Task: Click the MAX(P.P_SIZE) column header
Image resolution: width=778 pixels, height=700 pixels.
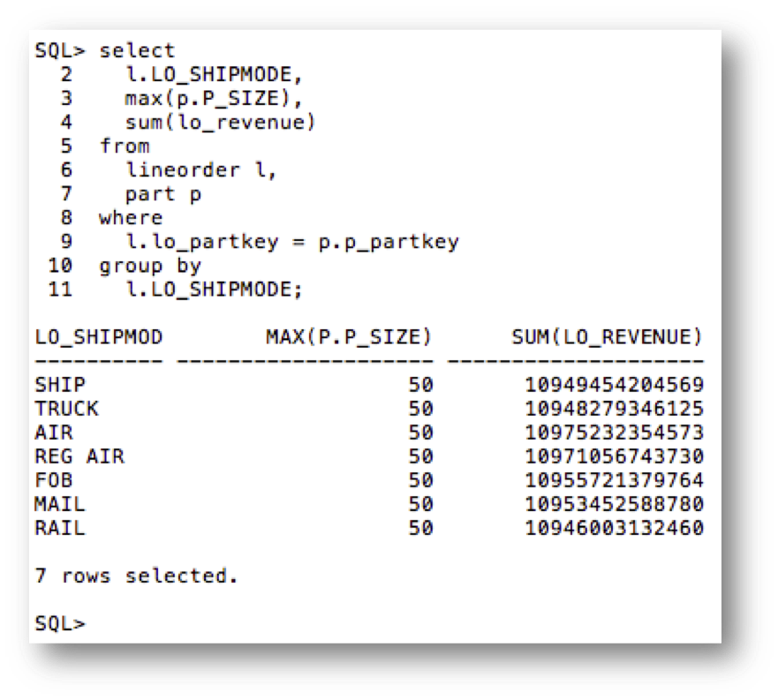Action: [349, 336]
